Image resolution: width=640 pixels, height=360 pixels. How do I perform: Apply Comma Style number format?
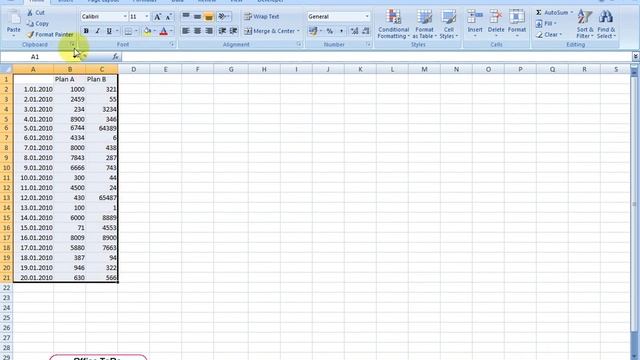[341, 31]
